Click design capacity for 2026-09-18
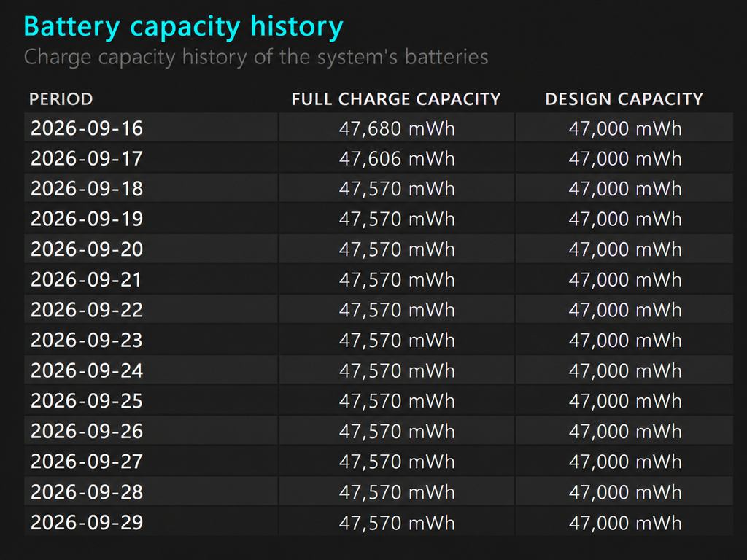The width and height of the screenshot is (747, 560). (625, 189)
